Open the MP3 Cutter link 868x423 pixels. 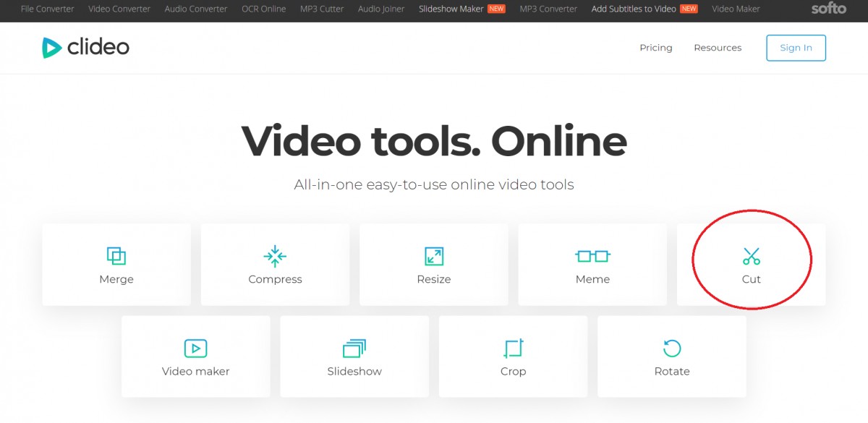pos(322,9)
